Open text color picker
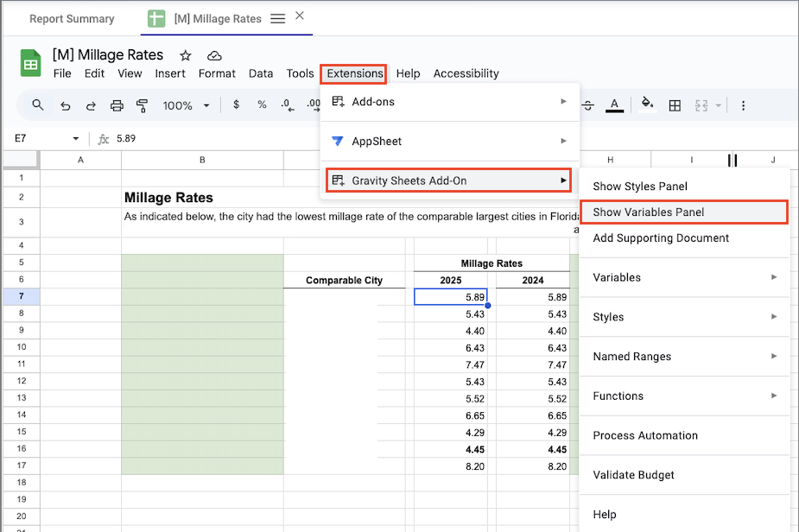This screenshot has width=799, height=532. [614, 105]
